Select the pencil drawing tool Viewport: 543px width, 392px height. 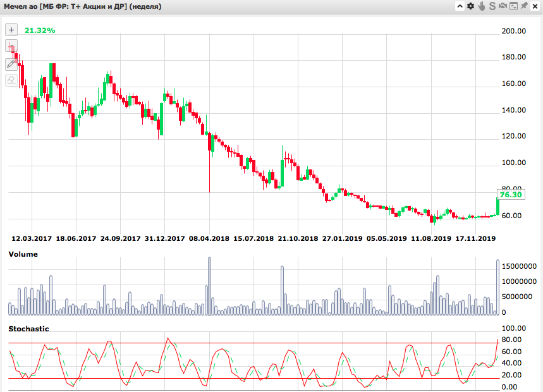11,64
